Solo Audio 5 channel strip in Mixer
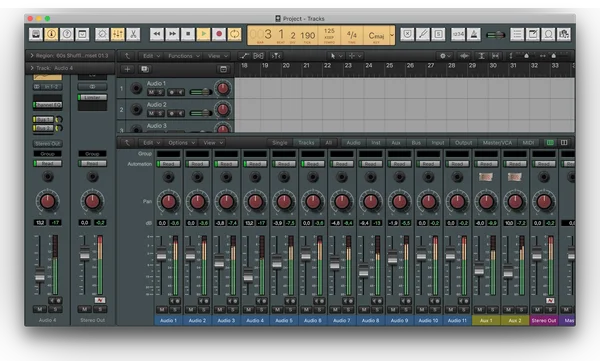 (x=290, y=310)
